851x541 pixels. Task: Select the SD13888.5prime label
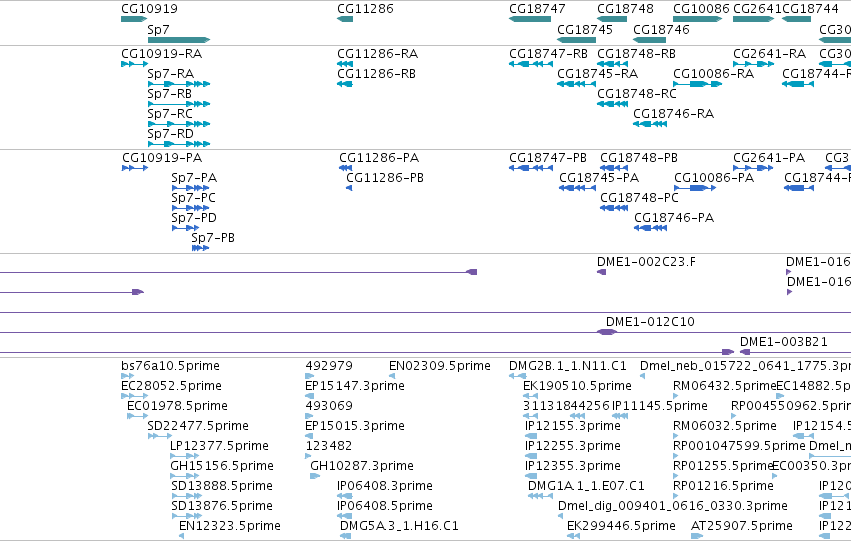coord(221,486)
